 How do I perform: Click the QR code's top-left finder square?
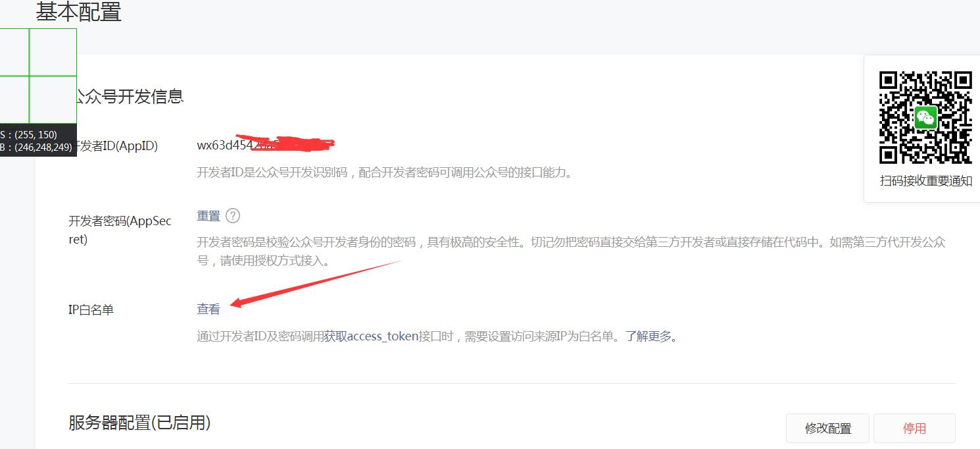(x=889, y=80)
